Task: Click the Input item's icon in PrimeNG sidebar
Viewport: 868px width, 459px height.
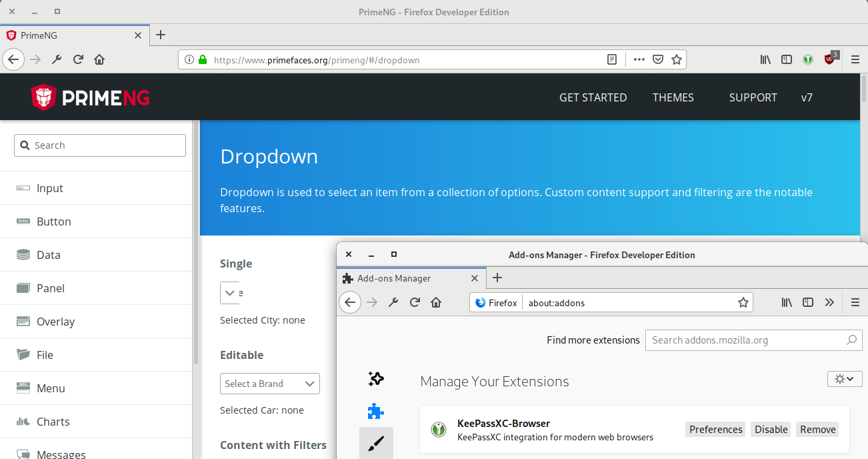Action: [x=22, y=188]
